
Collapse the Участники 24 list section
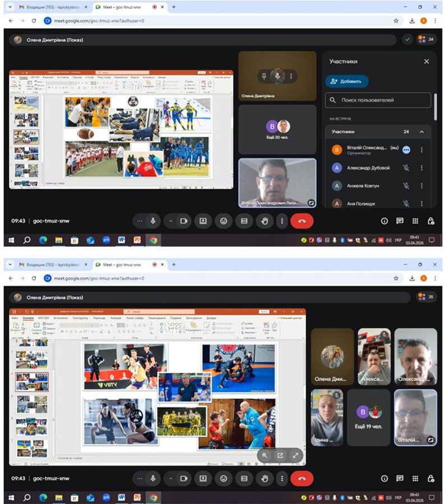(422, 132)
